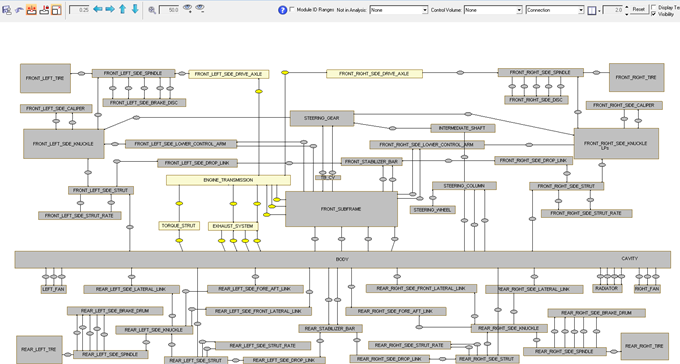Increase the line width stepper value
Image resolution: width=680 pixels, height=364 pixels.
click(x=627, y=7)
